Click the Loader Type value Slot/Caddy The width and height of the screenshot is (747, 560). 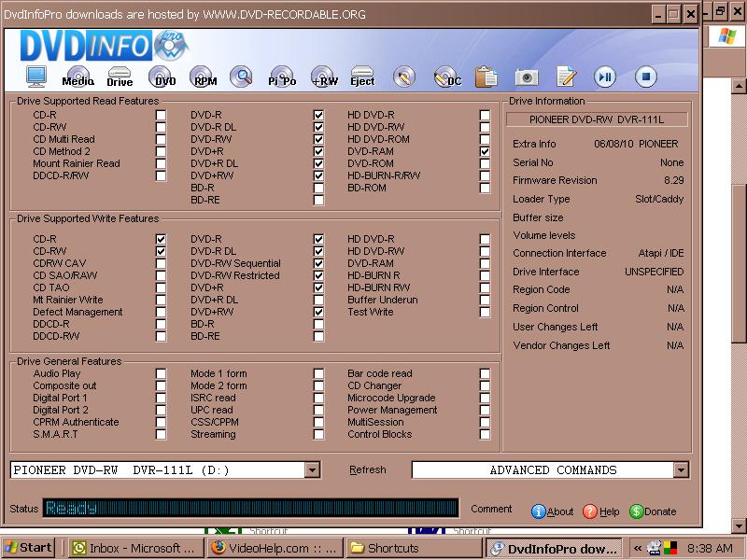659,199
